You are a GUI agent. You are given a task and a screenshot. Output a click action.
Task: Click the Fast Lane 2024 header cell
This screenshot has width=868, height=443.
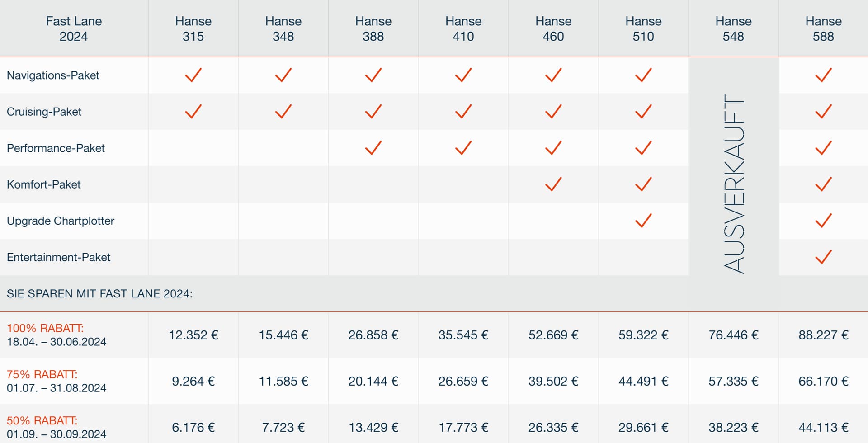(74, 28)
